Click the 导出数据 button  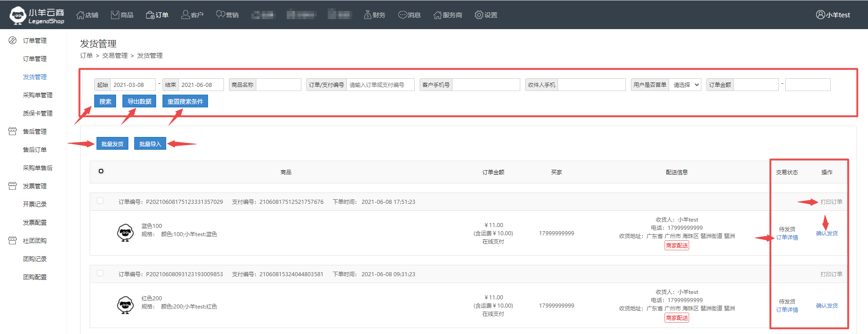point(139,101)
